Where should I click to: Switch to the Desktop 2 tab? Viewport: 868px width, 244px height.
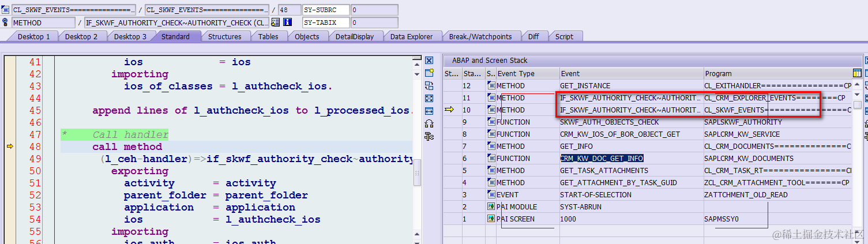[x=81, y=36]
